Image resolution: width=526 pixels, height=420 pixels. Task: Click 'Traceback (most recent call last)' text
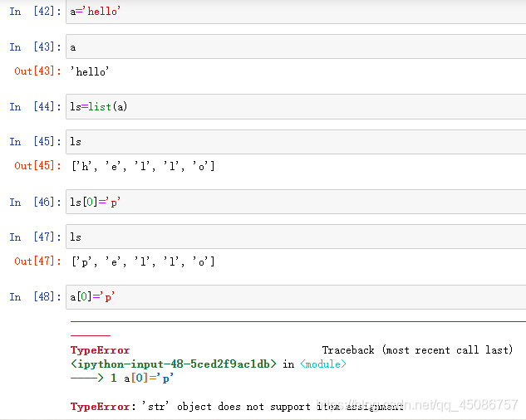pyautogui.click(x=417, y=350)
